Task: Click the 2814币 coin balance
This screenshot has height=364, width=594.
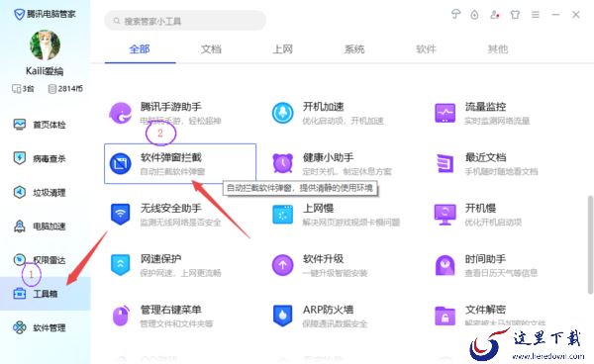Action: click(x=66, y=89)
